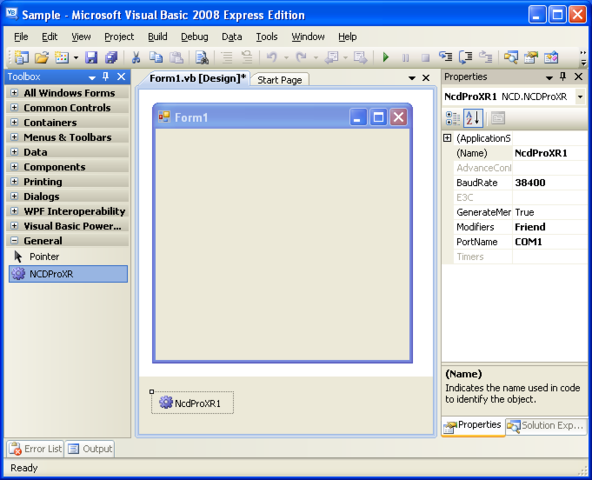The width and height of the screenshot is (592, 480).
Task: Click the Step Out toolbar icon
Action: [486, 57]
